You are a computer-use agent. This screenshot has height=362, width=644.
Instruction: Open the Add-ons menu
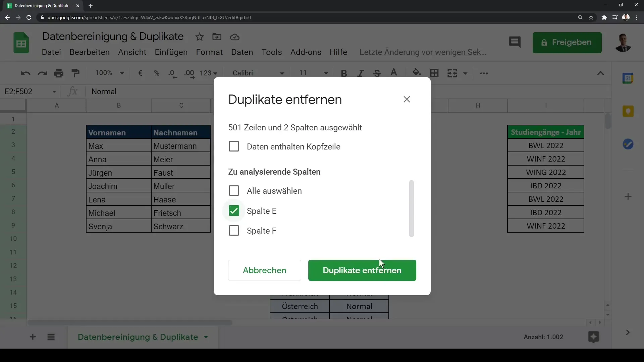[x=306, y=52]
